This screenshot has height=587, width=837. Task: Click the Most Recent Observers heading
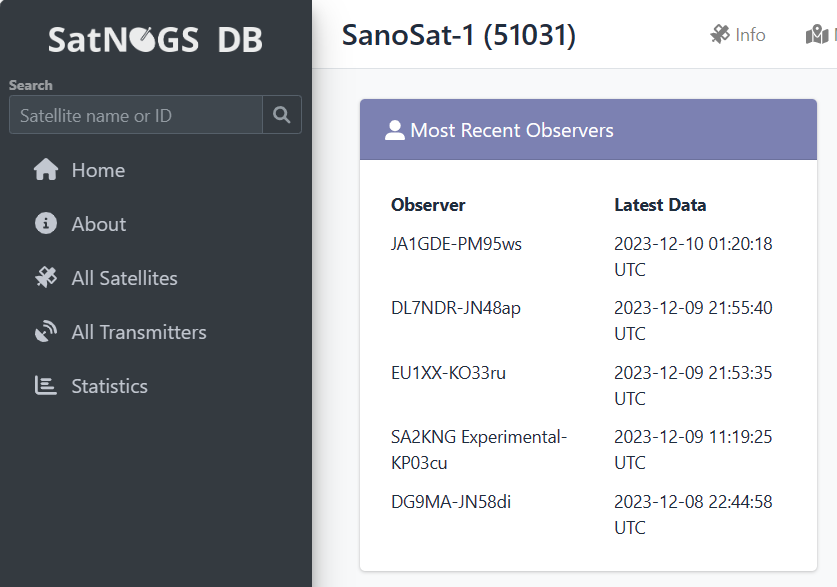pyautogui.click(x=511, y=130)
